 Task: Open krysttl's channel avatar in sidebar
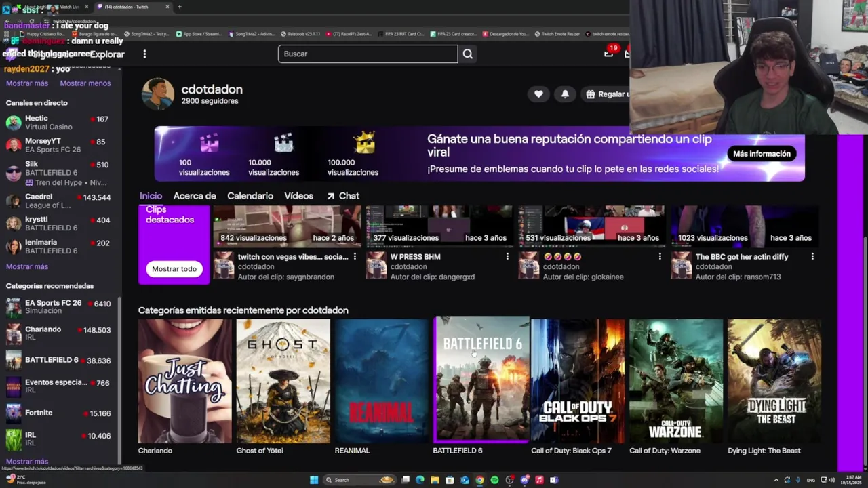point(14,224)
